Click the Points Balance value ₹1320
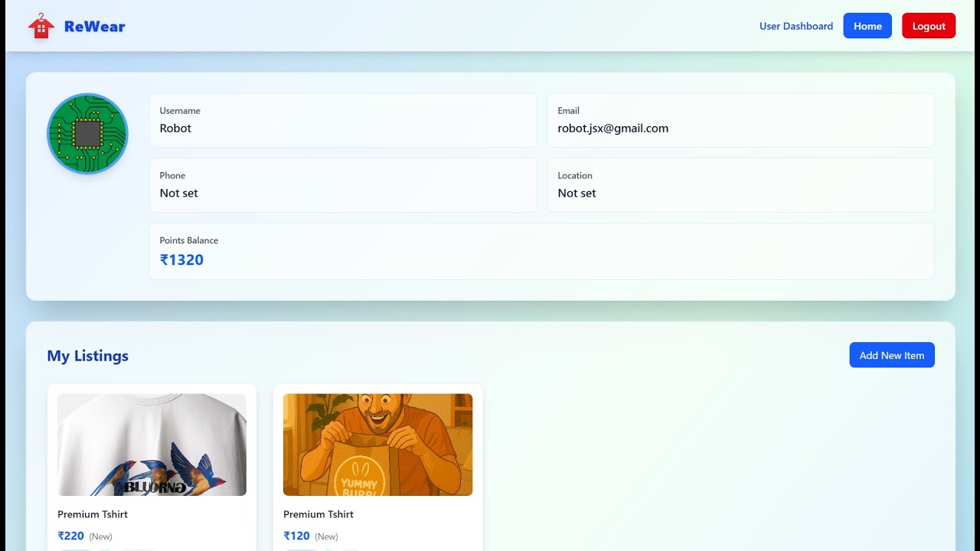 [181, 260]
